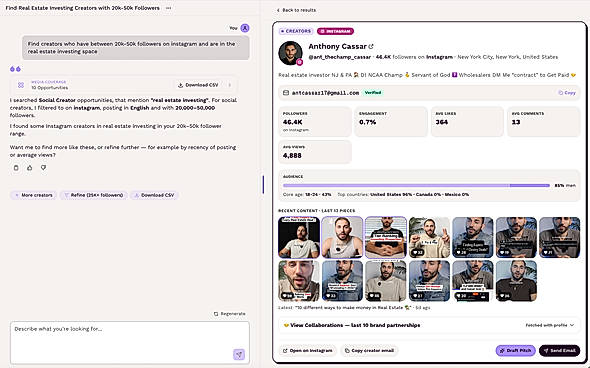This screenshot has width=590, height=368.
Task: Go back to results
Action: 296,10
